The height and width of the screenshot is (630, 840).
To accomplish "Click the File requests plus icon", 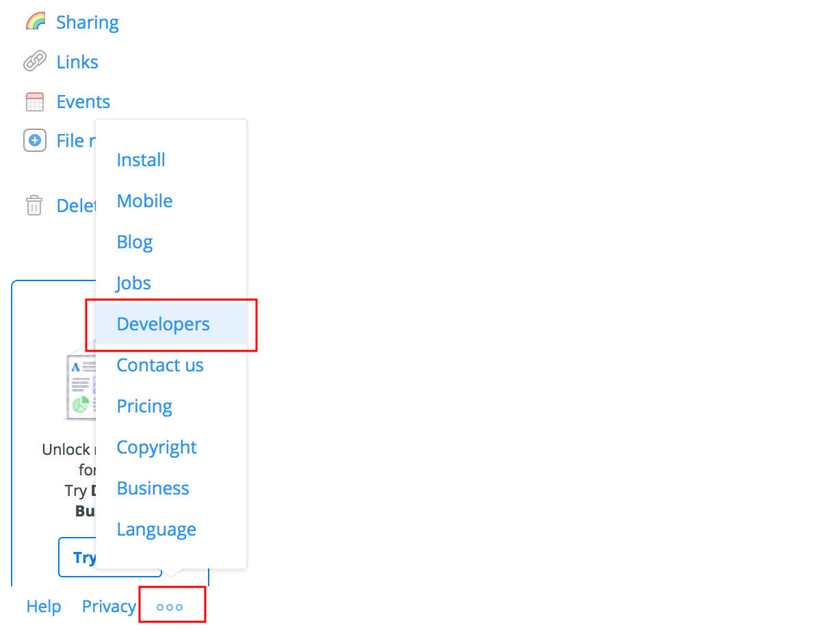I will click(34, 141).
